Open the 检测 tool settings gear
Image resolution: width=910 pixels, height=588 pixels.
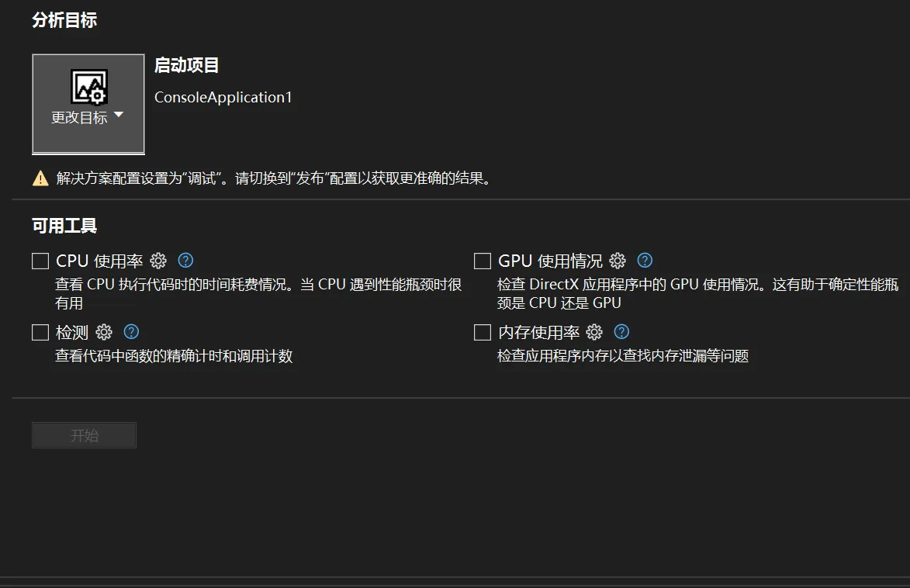click(x=104, y=333)
